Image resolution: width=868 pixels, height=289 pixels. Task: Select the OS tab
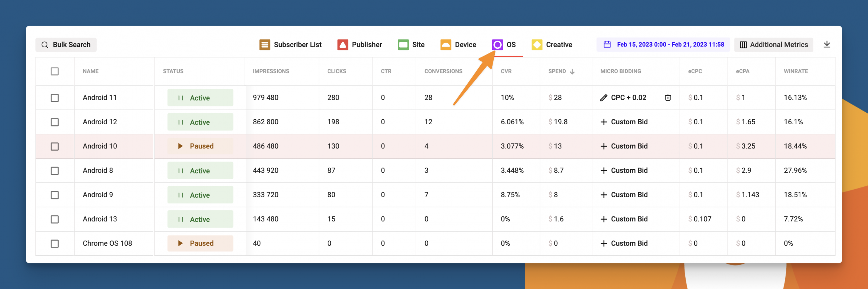[x=511, y=45]
